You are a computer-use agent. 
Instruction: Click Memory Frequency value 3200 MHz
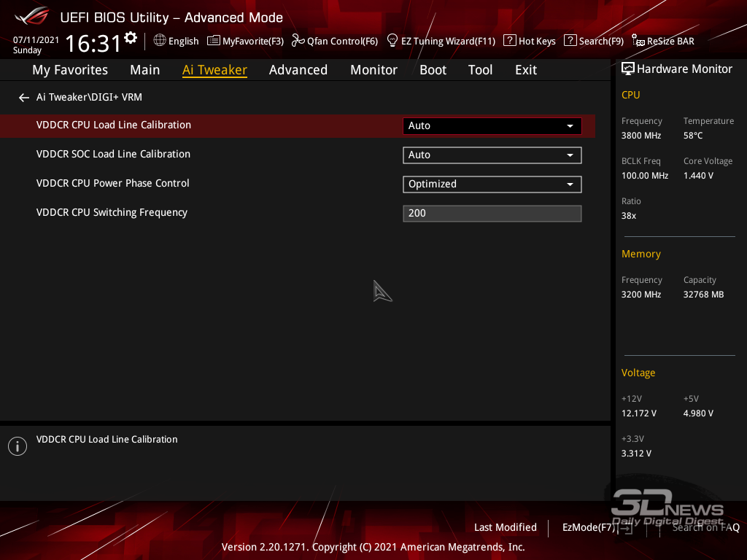tap(640, 295)
